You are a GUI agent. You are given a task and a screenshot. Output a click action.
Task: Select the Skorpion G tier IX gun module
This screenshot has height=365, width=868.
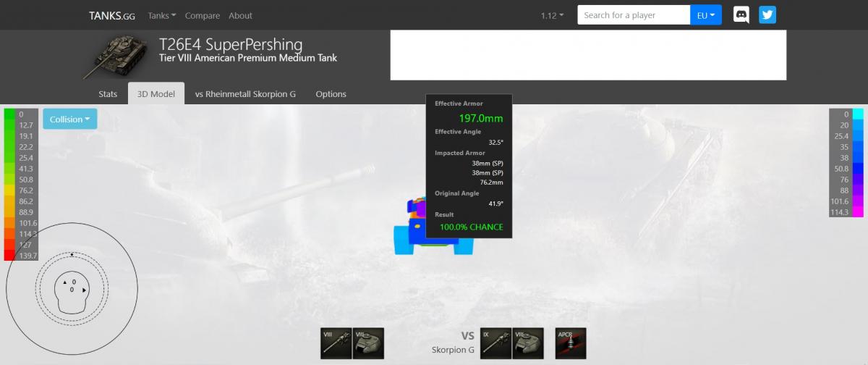[x=495, y=343]
